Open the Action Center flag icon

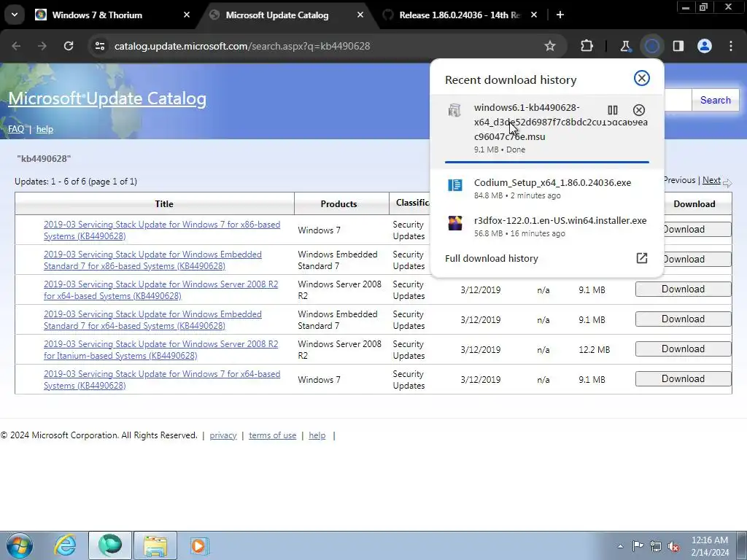[x=638, y=546]
